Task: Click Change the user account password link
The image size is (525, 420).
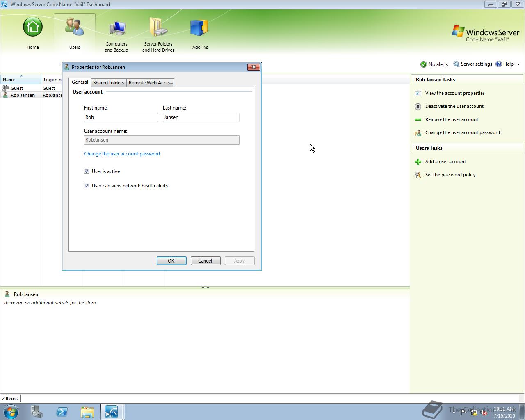Action: pyautogui.click(x=122, y=154)
